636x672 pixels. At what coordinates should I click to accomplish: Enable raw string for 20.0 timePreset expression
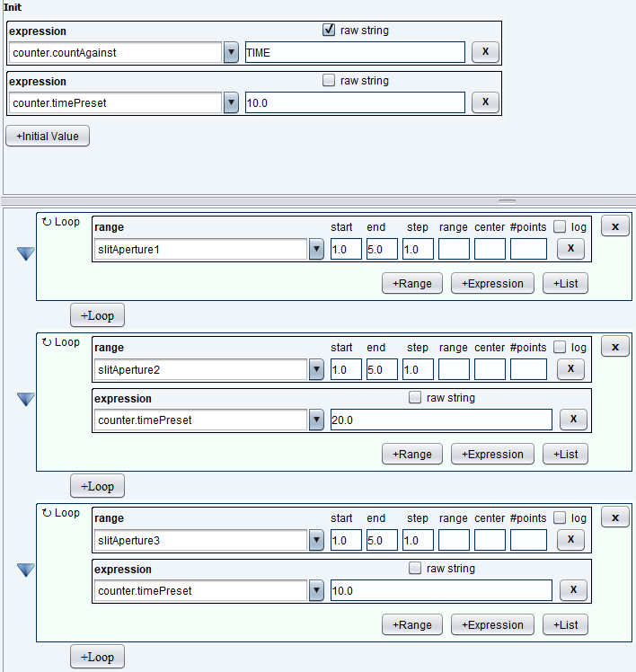point(415,397)
